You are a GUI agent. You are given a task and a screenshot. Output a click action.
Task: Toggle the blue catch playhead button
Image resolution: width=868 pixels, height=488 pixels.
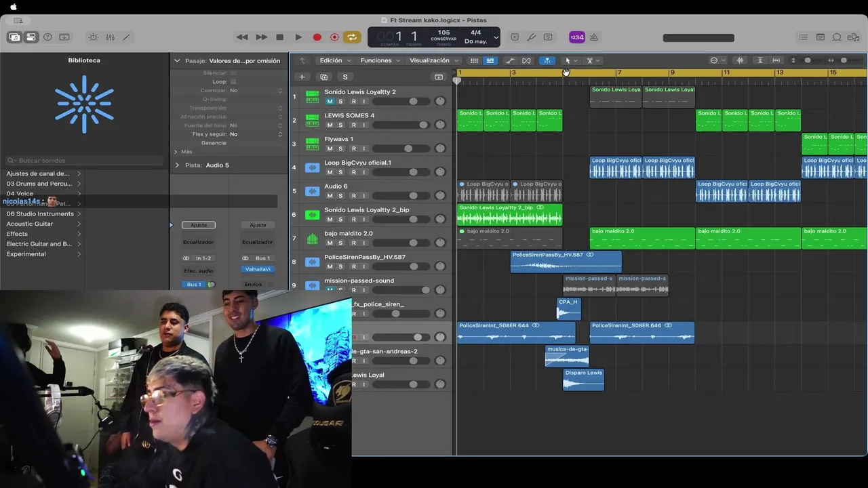click(x=547, y=60)
